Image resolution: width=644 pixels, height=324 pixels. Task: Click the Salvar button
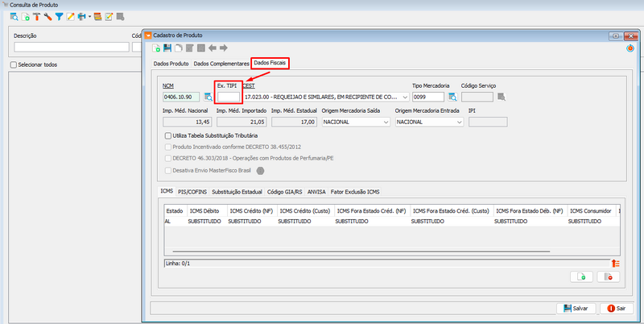576,309
